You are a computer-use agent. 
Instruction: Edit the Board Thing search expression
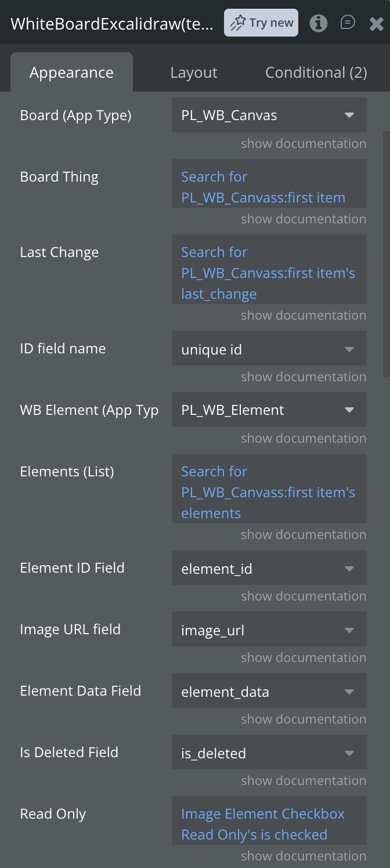click(269, 187)
